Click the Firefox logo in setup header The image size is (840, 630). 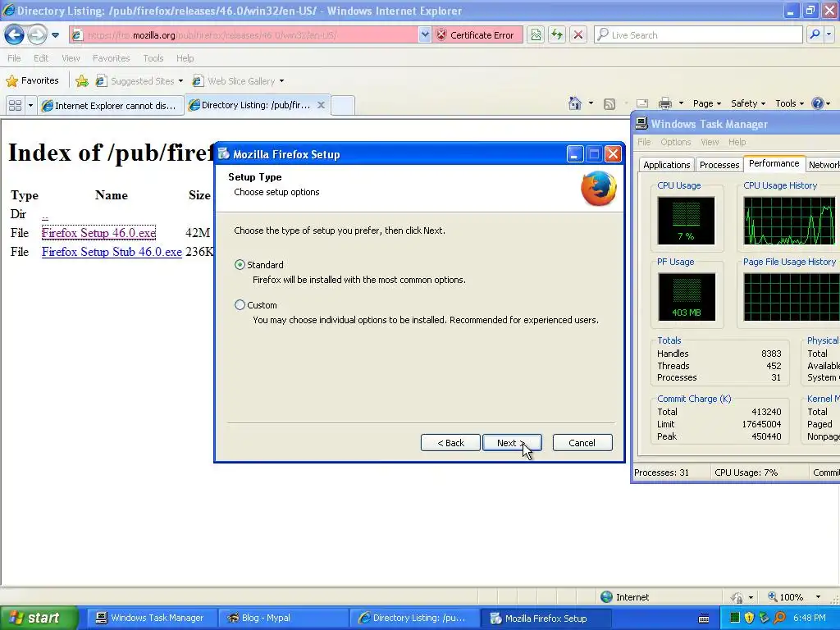tap(599, 188)
